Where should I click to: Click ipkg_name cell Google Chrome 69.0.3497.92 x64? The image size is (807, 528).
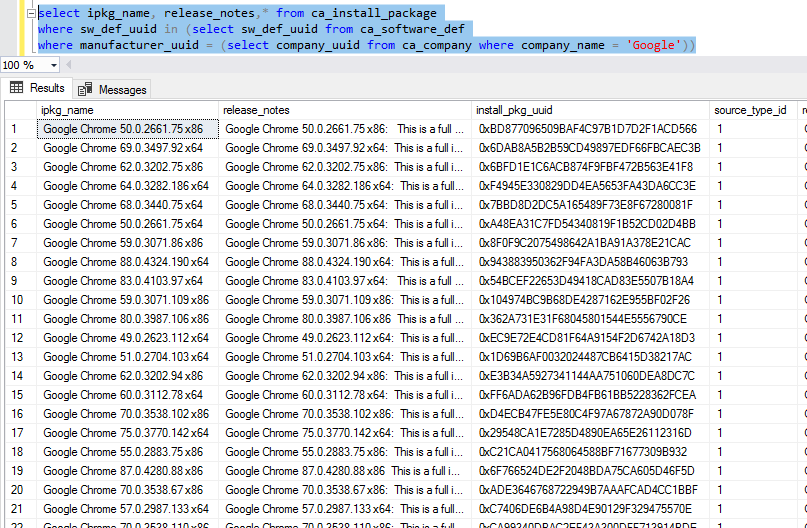(x=128, y=148)
